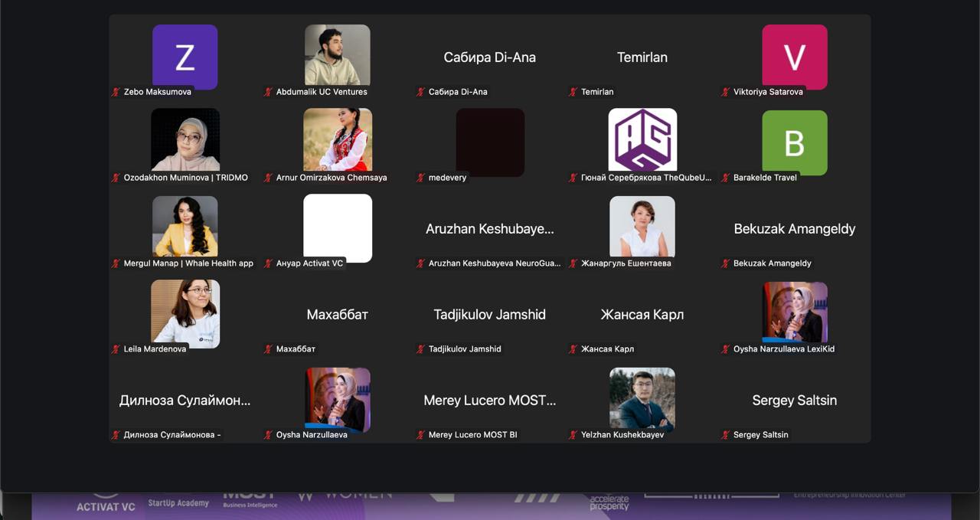
Task: Click the blank white avatar of Ануар Activat VC
Action: point(338,227)
